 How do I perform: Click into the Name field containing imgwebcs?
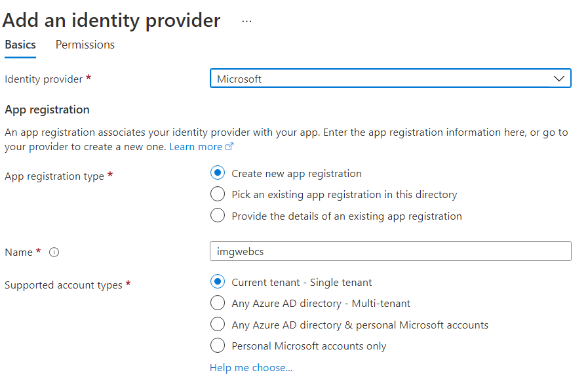[390, 252]
